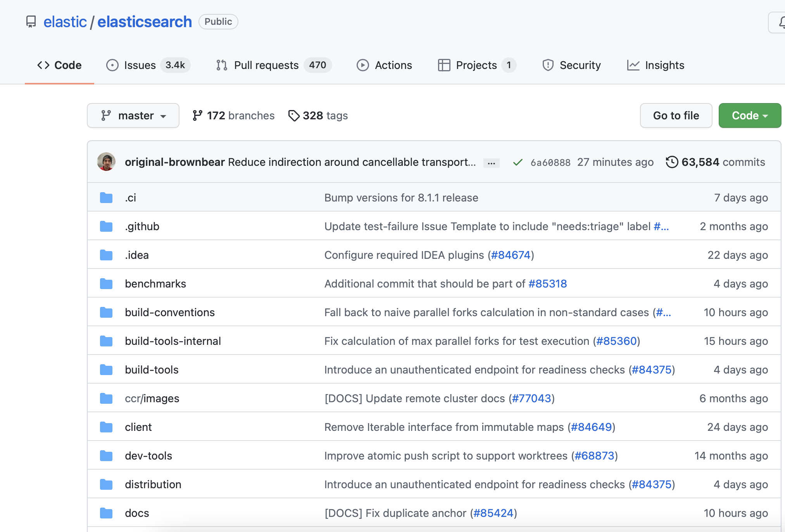Click the docs folder icon
Screen dimensions: 785x532
(106, 513)
